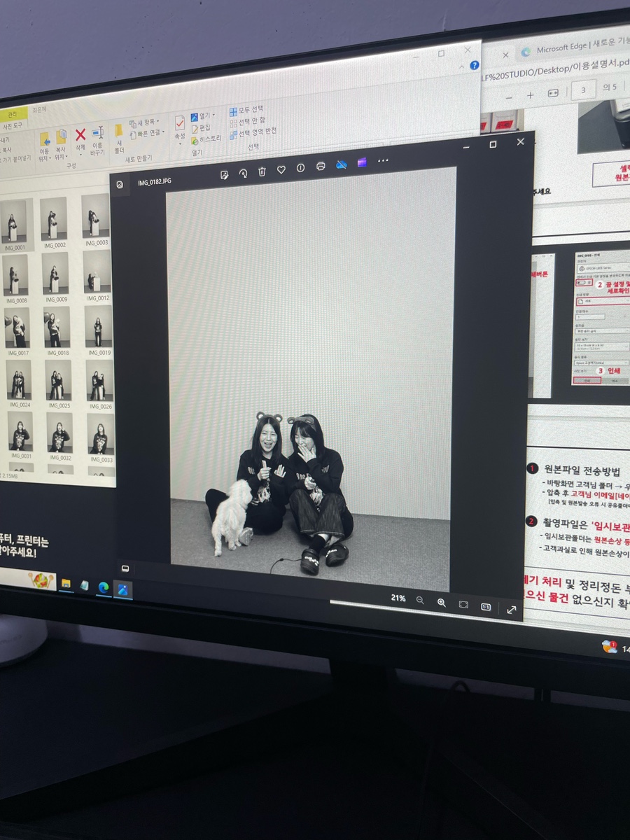Click History in Explorer Open group
Image resolution: width=630 pixels, height=840 pixels.
pyautogui.click(x=206, y=139)
